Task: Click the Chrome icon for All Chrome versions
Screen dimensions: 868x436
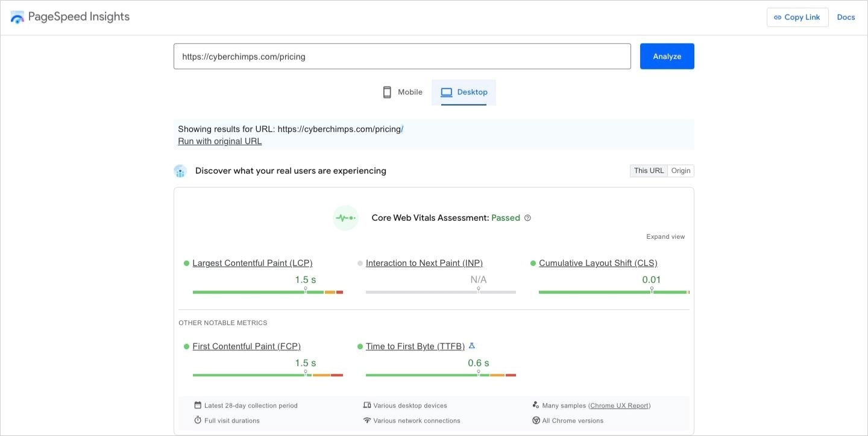Action: pos(536,420)
